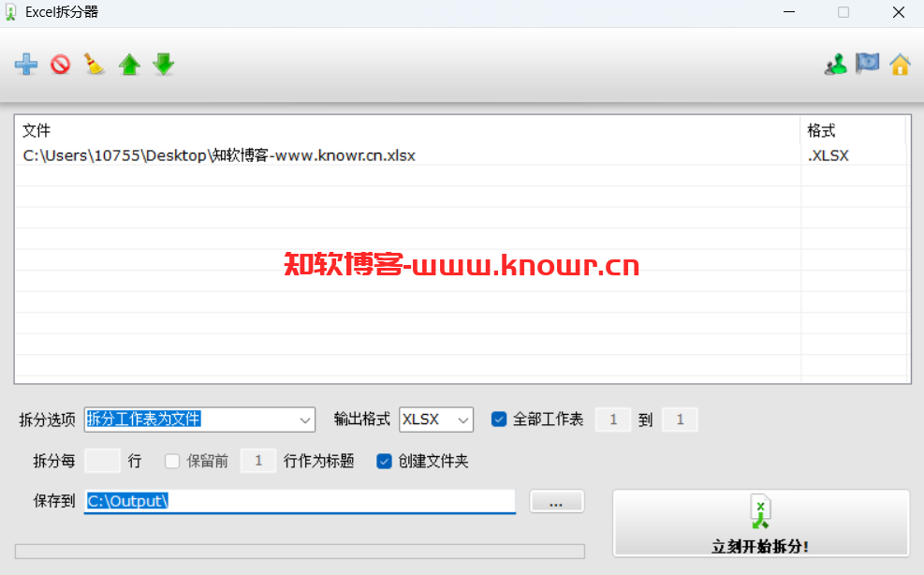Enable the 保留前 checkbox

click(x=172, y=461)
